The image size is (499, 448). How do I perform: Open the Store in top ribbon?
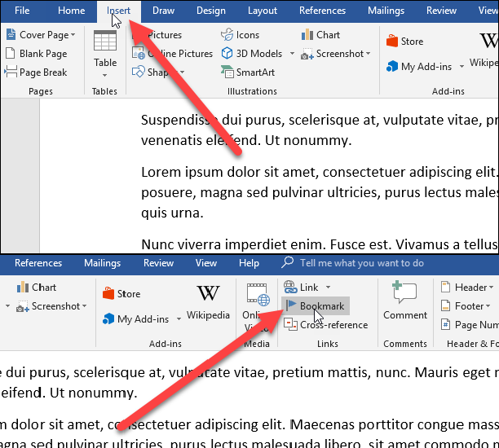pos(404,42)
